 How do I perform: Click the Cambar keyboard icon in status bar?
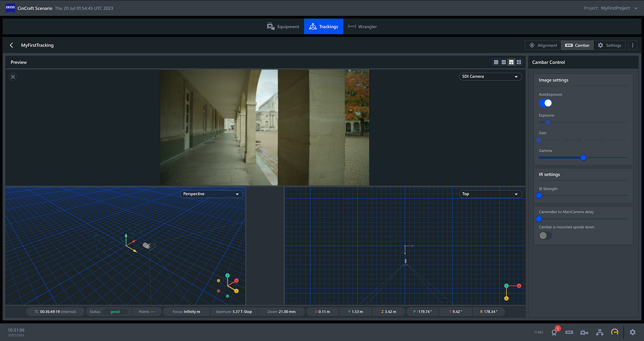pyautogui.click(x=569, y=332)
